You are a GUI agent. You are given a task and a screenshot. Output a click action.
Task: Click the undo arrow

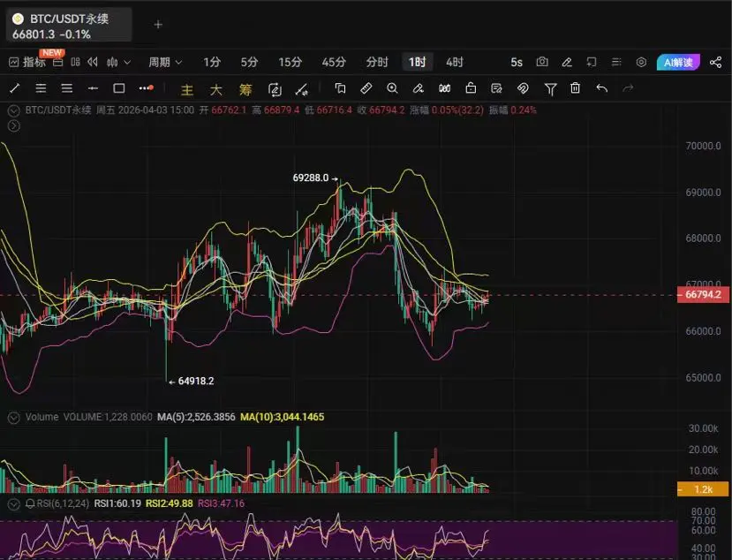point(601,87)
